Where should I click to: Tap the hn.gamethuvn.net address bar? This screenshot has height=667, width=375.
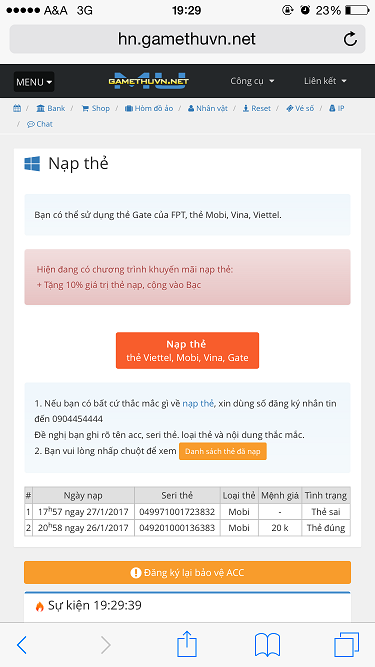click(188, 39)
